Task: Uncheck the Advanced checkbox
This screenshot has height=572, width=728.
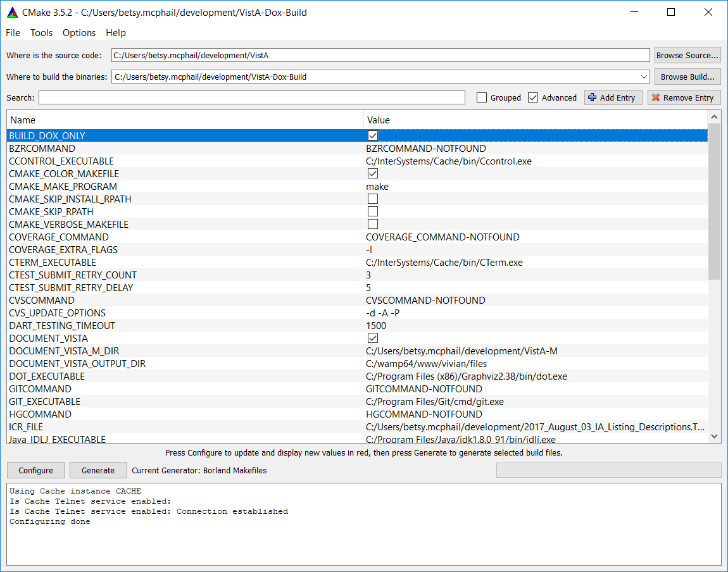Action: click(533, 97)
